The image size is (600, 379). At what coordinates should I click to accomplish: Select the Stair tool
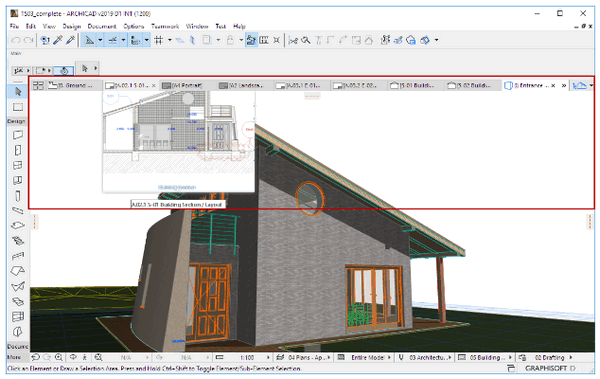(18, 241)
